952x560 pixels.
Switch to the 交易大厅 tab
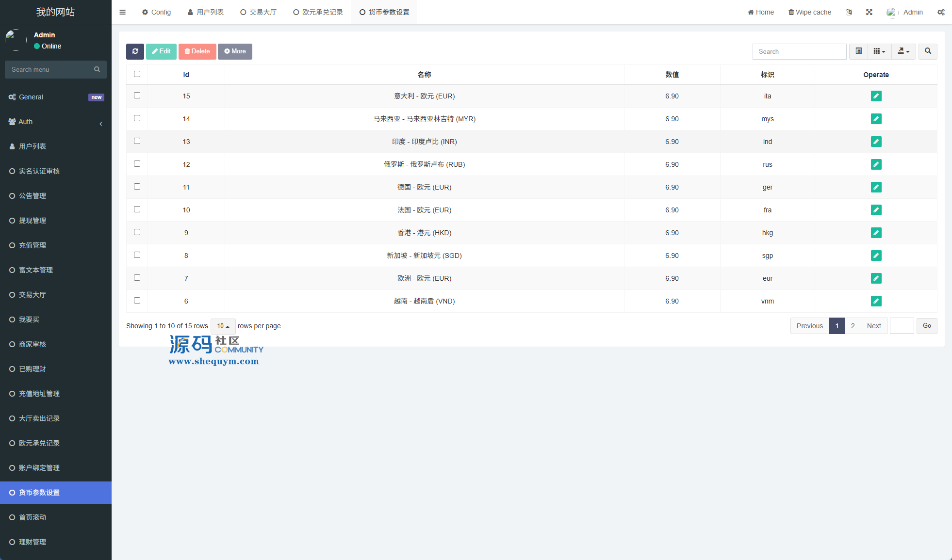pyautogui.click(x=259, y=12)
